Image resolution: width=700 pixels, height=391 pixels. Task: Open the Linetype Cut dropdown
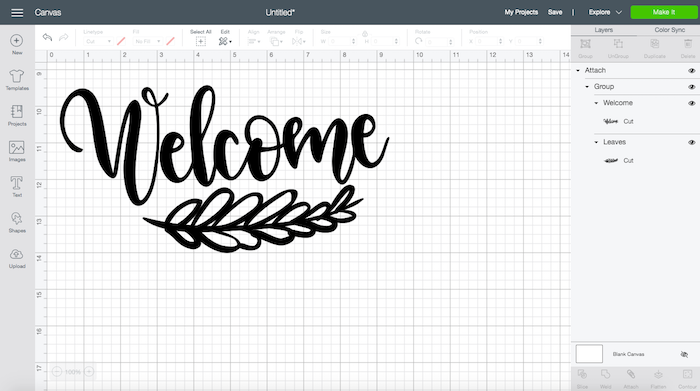tap(98, 42)
